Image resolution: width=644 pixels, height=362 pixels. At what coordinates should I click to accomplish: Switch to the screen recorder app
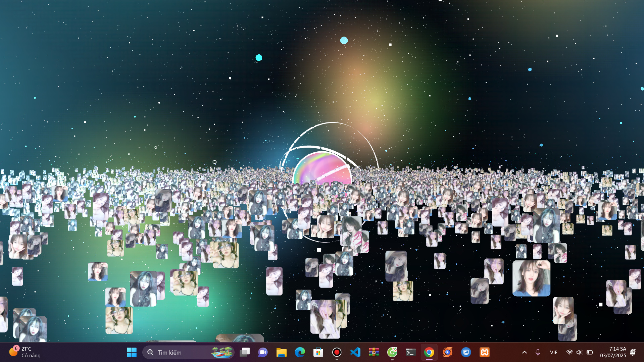point(337,352)
